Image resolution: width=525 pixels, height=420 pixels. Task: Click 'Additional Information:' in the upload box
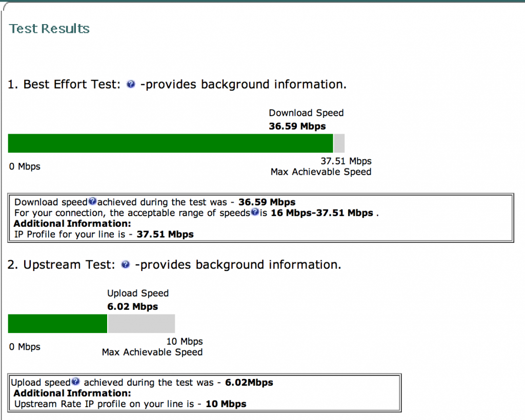point(72,393)
